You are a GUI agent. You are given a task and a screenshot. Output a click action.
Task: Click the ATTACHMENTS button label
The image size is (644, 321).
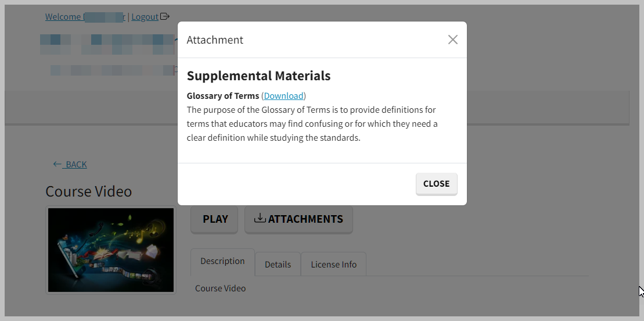tap(305, 219)
